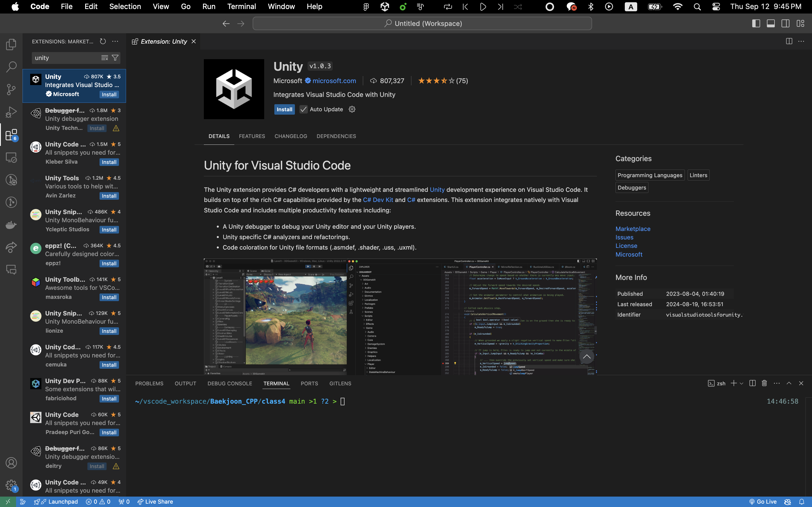812x507 pixels.
Task: Open the Remote Explorer icon
Action: pyautogui.click(x=11, y=158)
